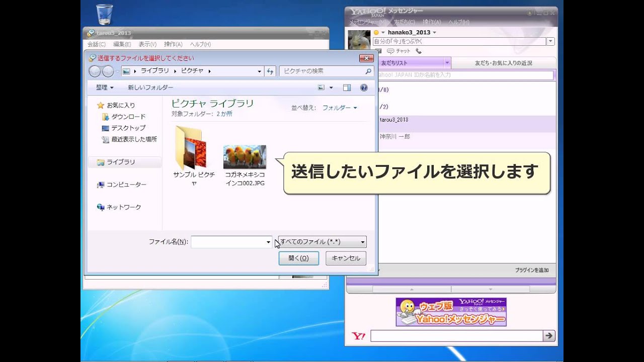Click the yellow status indicator beside hanako3_2013
This screenshot has height=362, width=644.
(376, 33)
